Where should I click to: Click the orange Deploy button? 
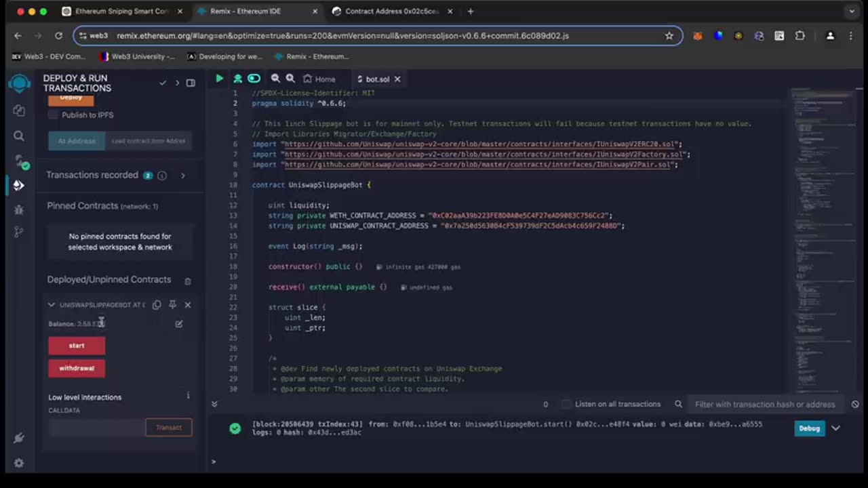point(71,99)
